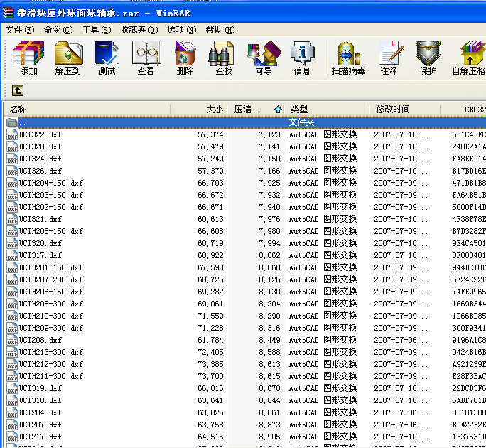Click DXF file icon of UCT317.dxf
Image resolution: width=486 pixels, height=448 pixels.
tap(12, 256)
